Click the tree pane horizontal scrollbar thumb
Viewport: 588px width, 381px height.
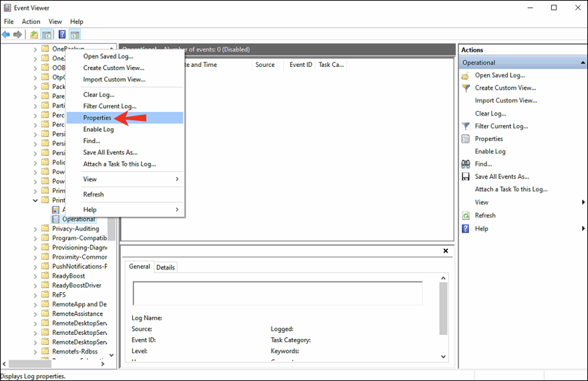[30, 364]
